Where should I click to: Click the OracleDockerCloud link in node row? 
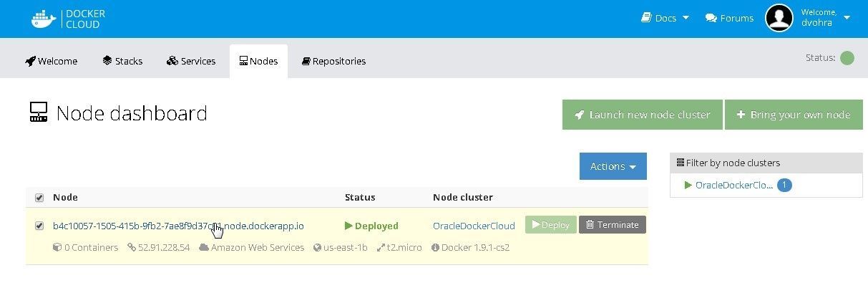point(474,226)
